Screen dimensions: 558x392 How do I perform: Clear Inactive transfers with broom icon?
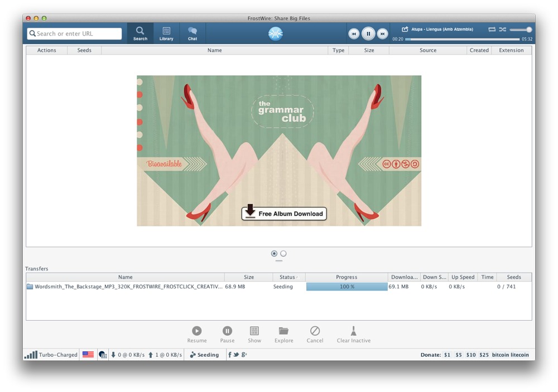click(354, 335)
